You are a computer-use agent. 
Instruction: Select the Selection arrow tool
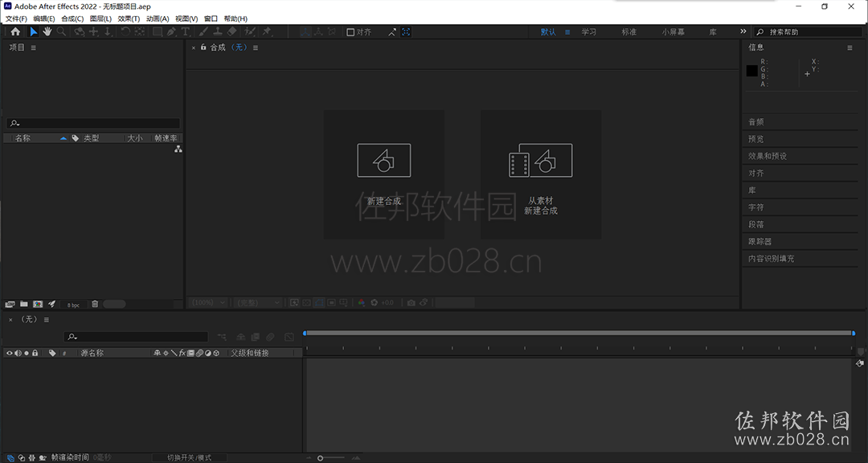point(33,31)
